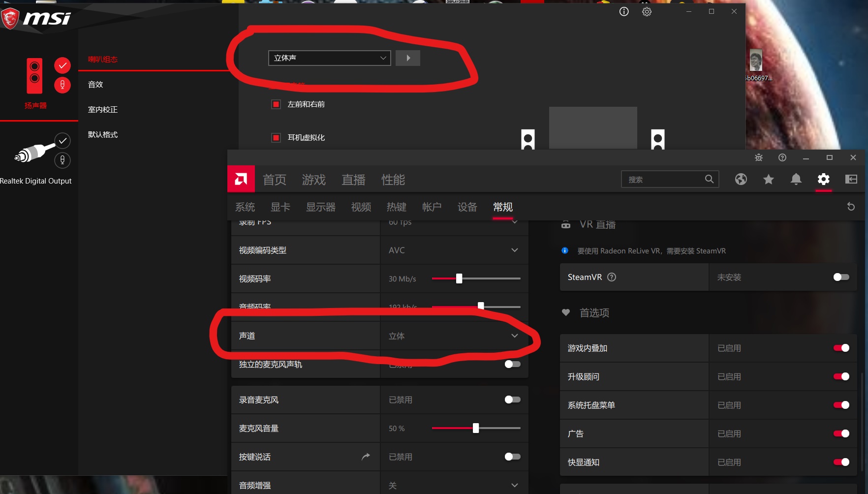Click the left front speaker icon
The height and width of the screenshot is (494, 868).
528,139
